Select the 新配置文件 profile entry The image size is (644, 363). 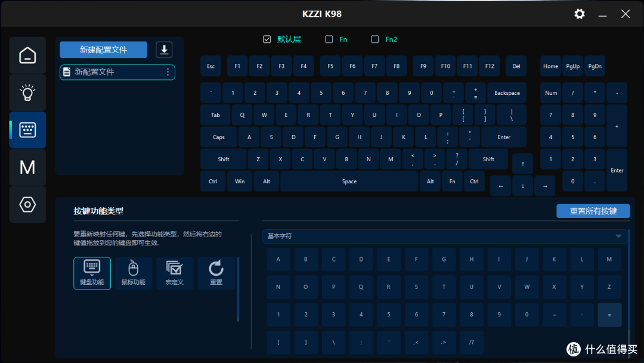[117, 72]
